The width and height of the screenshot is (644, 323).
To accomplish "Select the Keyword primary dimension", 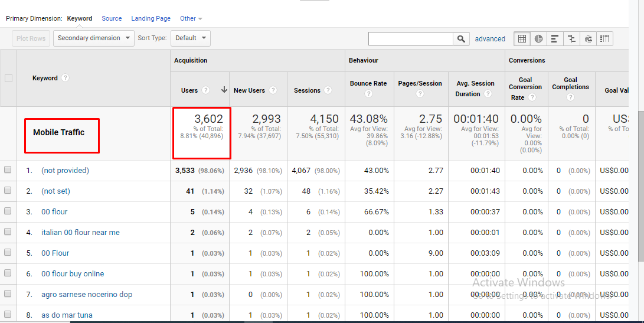I will tap(80, 18).
